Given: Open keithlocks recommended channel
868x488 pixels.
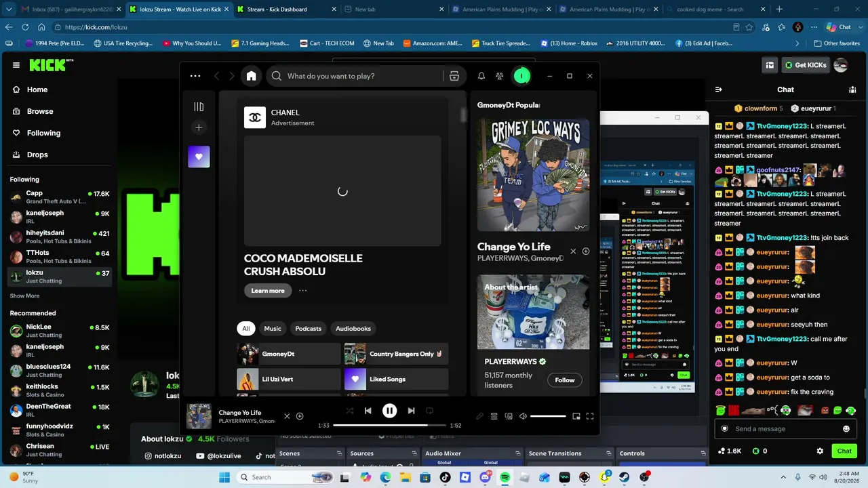Looking at the screenshot, I should click(60, 390).
